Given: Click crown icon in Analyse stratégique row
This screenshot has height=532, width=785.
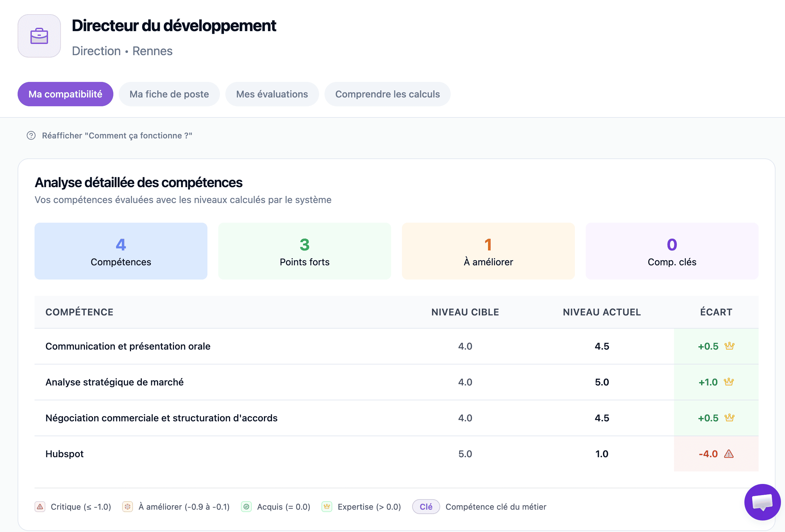Looking at the screenshot, I should tap(729, 382).
